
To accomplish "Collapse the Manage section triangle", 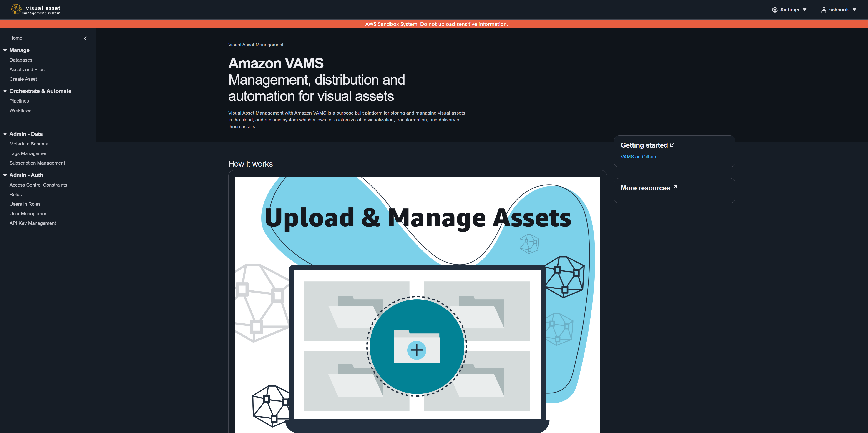I will (5, 50).
